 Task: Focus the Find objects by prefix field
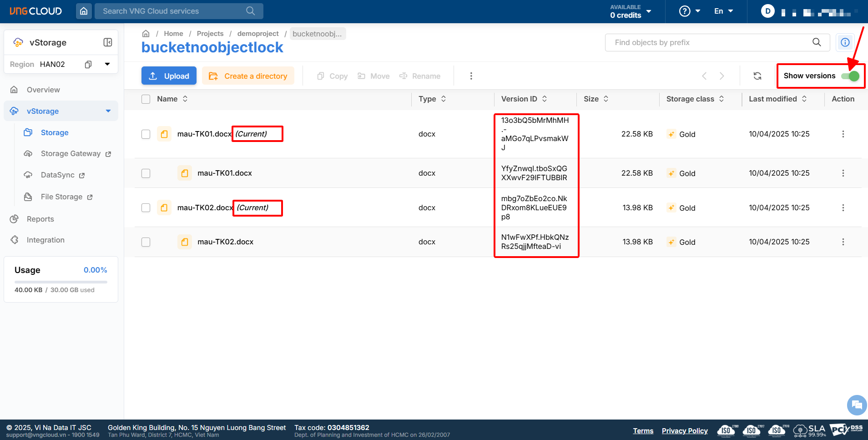click(x=710, y=42)
